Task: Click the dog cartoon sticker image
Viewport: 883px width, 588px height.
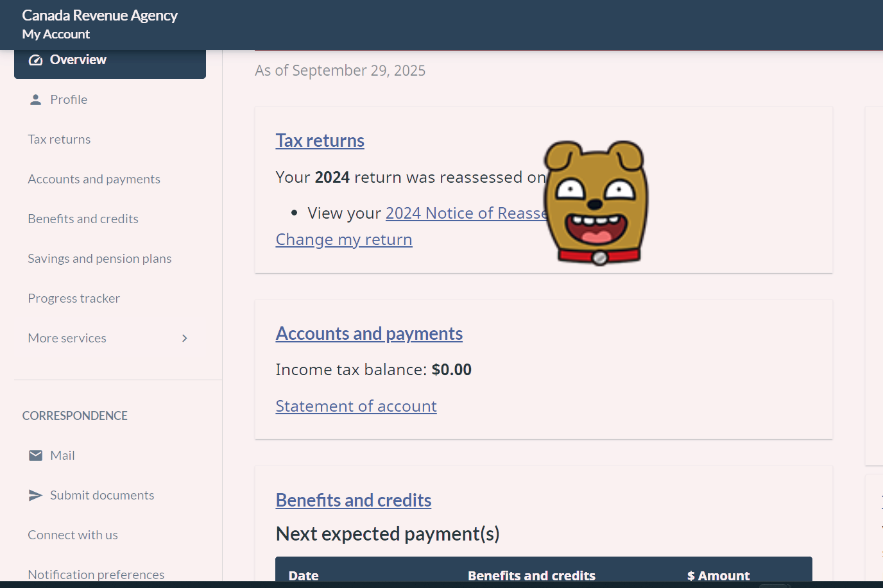Action: [596, 203]
